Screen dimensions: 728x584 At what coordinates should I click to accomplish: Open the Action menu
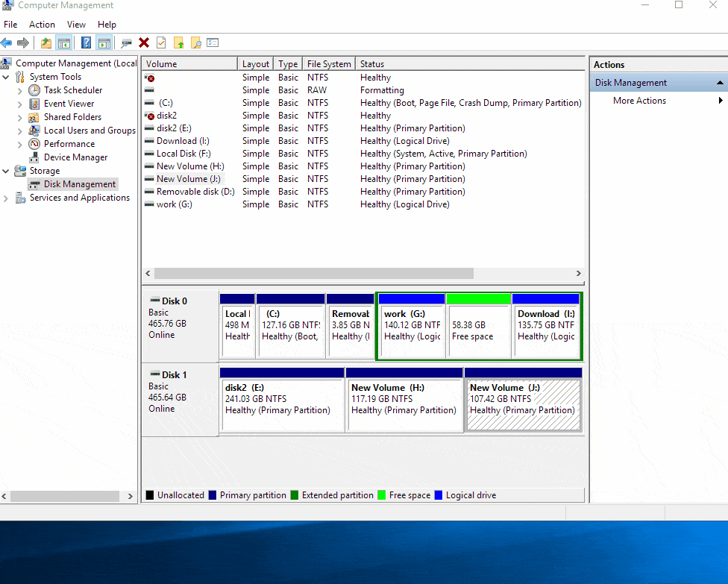click(42, 24)
